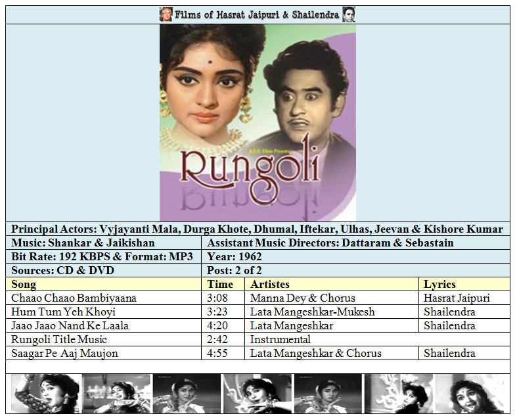Open the second film still thumbnail
This screenshot has height=420, width=517.
[x=116, y=394]
